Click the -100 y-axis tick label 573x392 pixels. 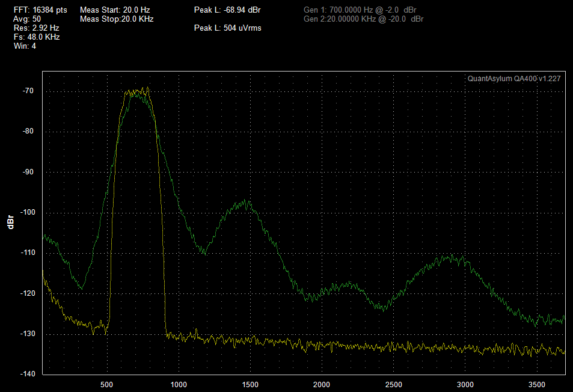click(x=28, y=212)
